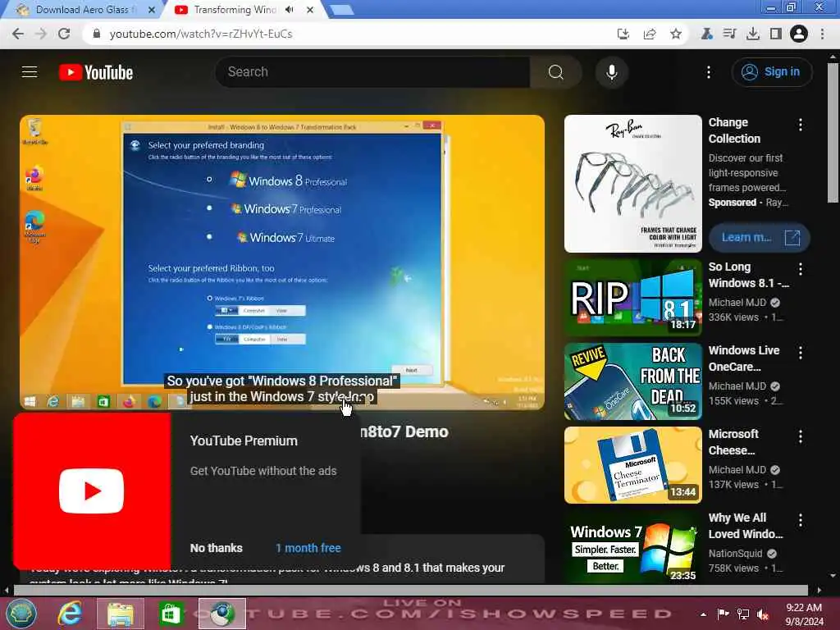The height and width of the screenshot is (630, 840).
Task: Click the browser forward arrow
Action: (41, 34)
